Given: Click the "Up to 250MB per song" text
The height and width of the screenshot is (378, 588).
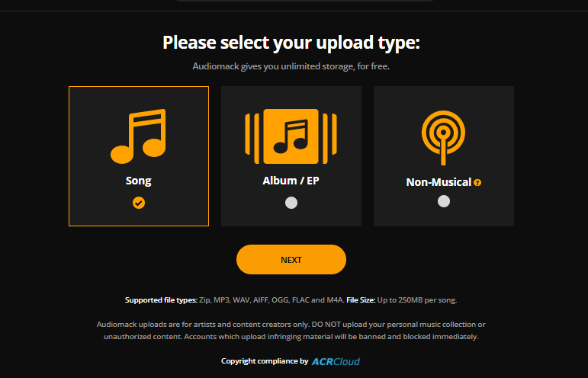Looking at the screenshot, I should (x=417, y=300).
